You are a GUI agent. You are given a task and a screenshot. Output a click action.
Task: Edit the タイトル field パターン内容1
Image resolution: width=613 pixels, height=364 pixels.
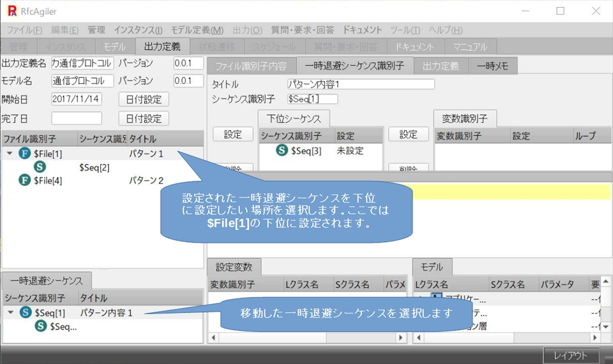click(x=361, y=84)
